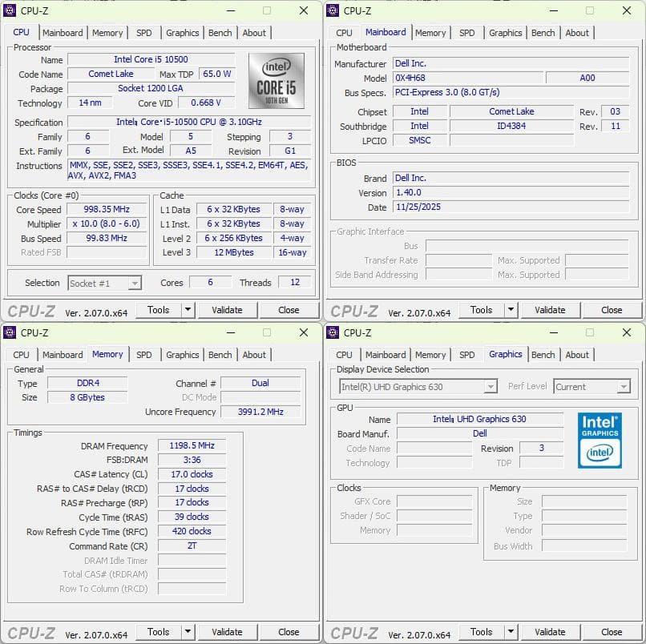Expand the Socket #1 selection combo box
Screen dimensions: 646x644
135,284
